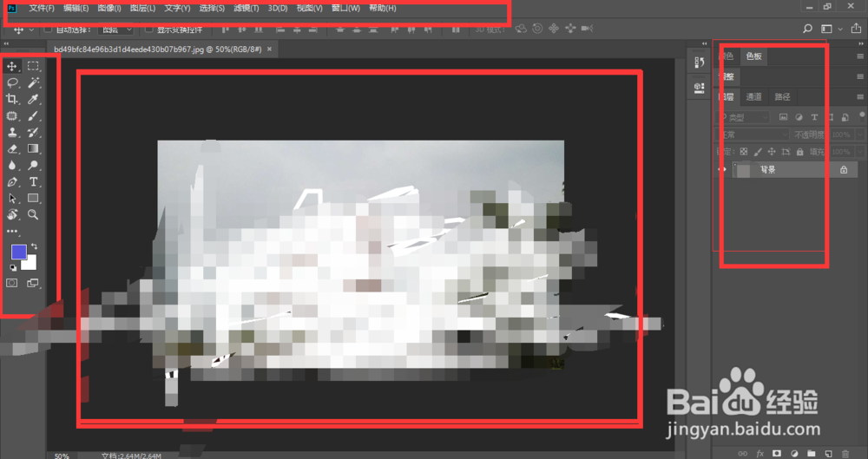This screenshot has height=459, width=868.
Task: Open the 窗口(W) menu
Action: coord(345,9)
